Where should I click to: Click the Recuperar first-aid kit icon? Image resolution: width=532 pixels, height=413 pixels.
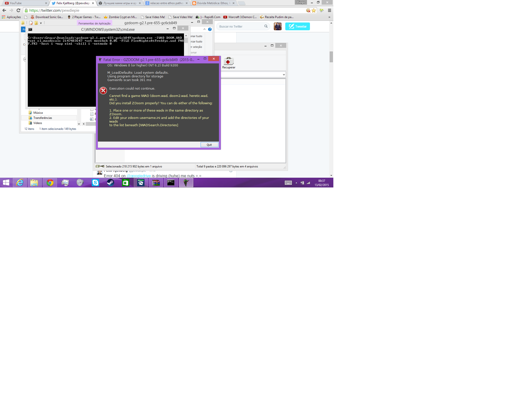(x=229, y=61)
